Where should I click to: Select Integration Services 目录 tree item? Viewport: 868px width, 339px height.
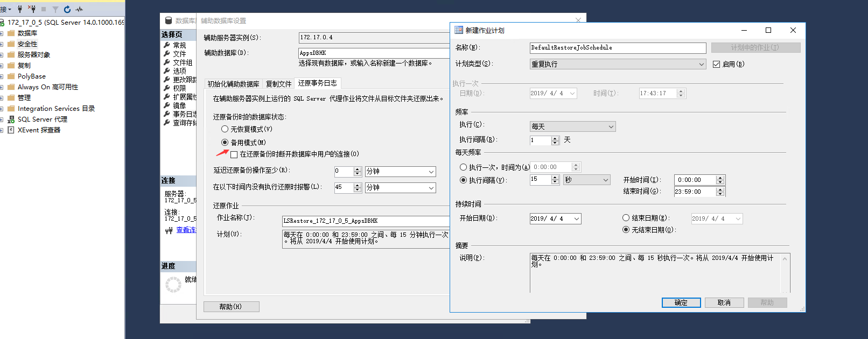(x=56, y=109)
